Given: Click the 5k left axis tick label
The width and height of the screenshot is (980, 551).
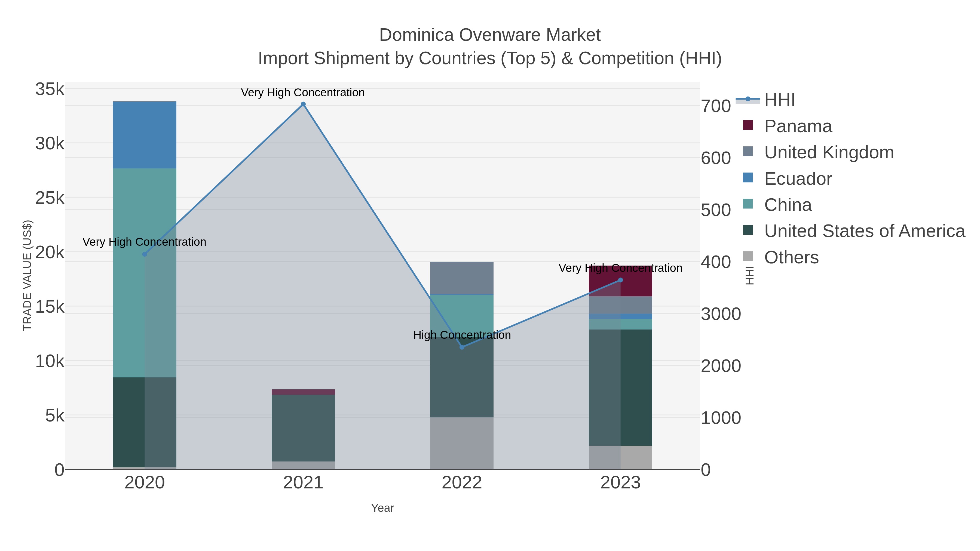Looking at the screenshot, I should (55, 415).
